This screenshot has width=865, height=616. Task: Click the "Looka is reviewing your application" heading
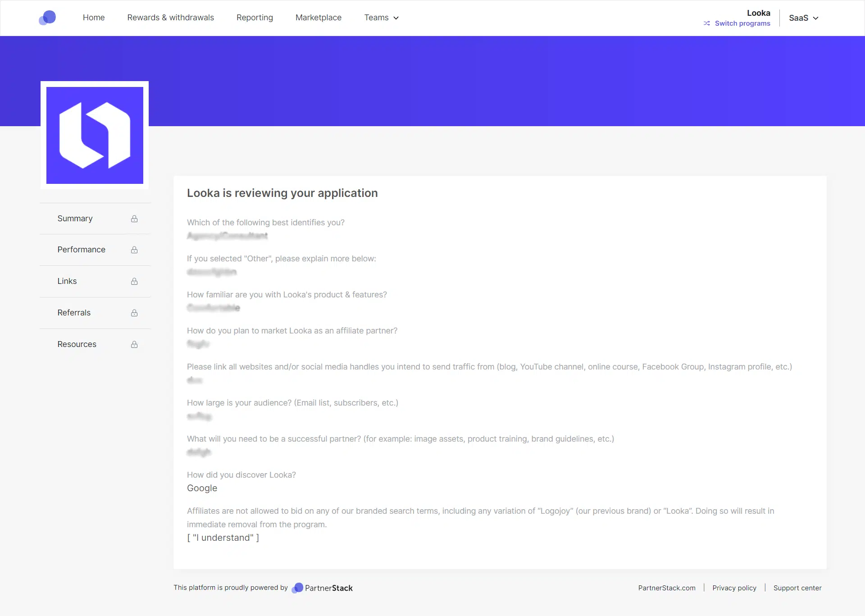[282, 193]
